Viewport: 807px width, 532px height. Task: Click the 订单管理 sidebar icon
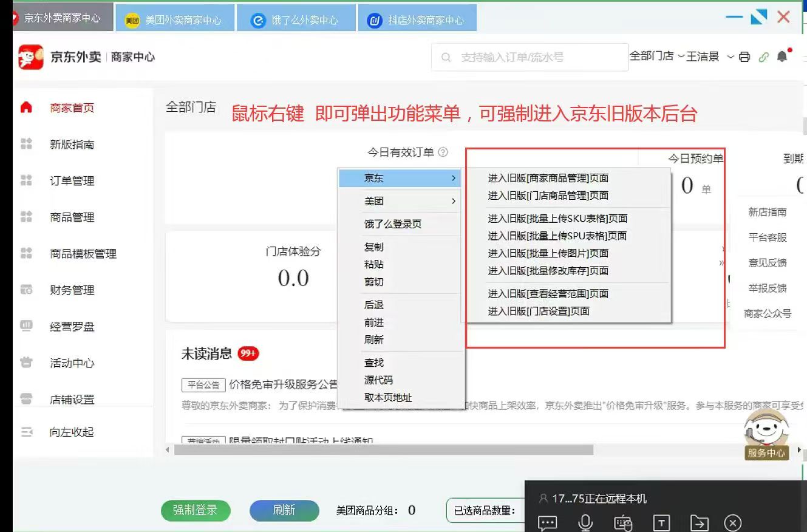point(26,180)
